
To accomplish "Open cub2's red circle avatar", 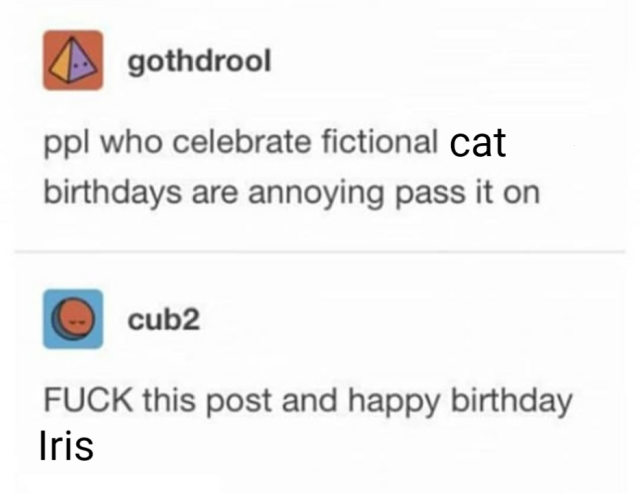I will click(73, 319).
